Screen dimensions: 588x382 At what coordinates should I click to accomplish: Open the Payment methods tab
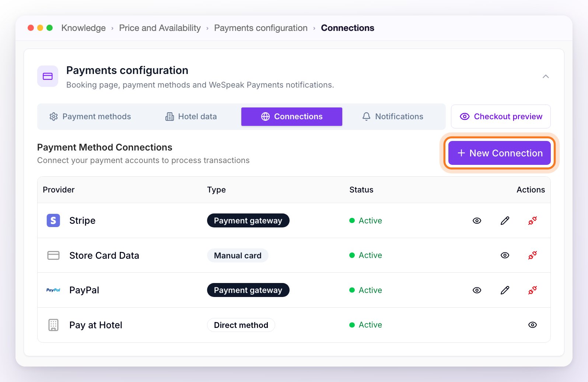(x=90, y=116)
